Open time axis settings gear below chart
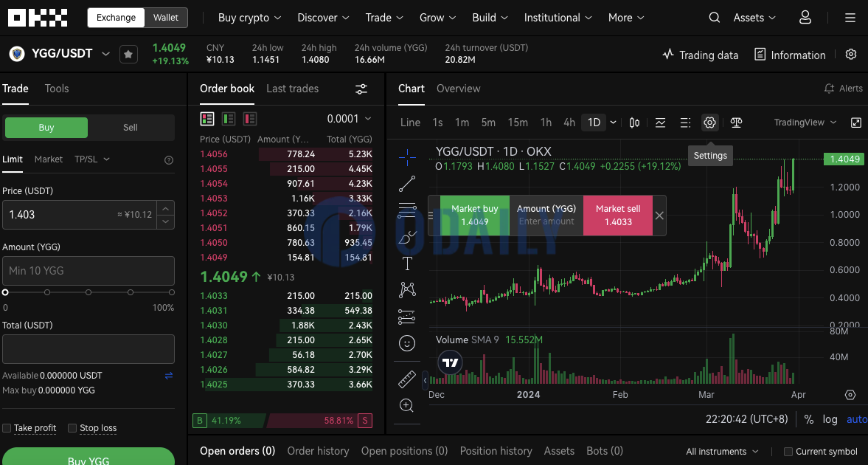This screenshot has width=868, height=465. tap(850, 395)
